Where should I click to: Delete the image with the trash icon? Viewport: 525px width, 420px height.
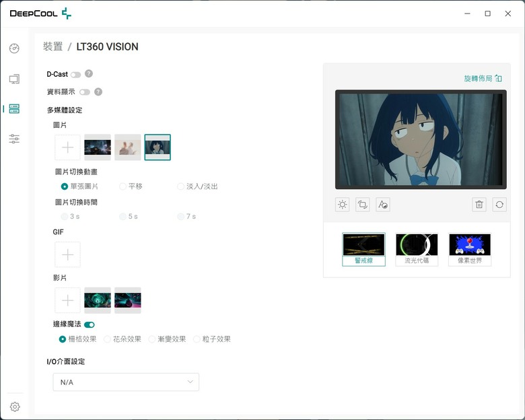[x=479, y=205]
